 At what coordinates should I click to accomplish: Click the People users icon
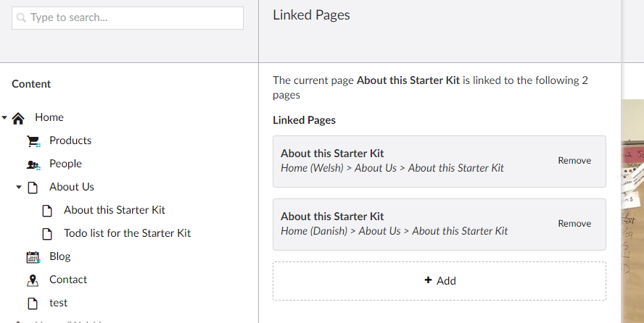(33, 164)
